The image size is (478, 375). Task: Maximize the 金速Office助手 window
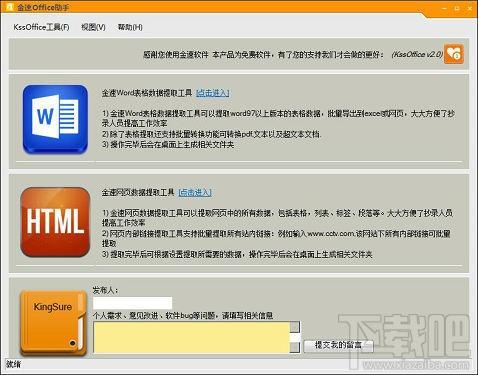point(457,8)
